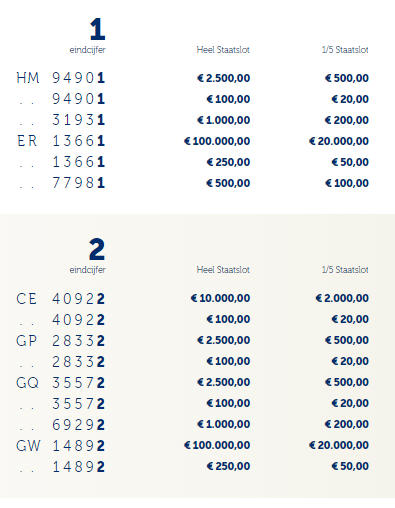
Task: Click the 1/5 Staatslot header in section 1
Action: tap(345, 50)
